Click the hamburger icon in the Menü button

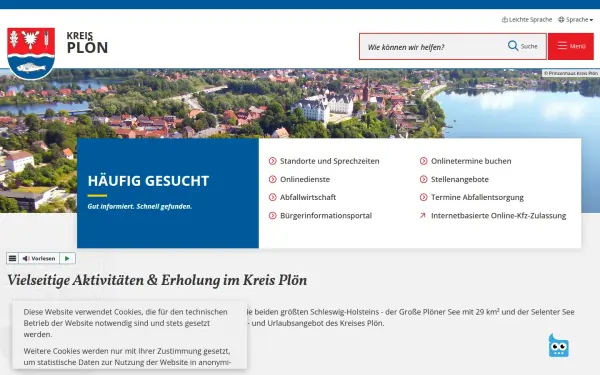pos(562,46)
